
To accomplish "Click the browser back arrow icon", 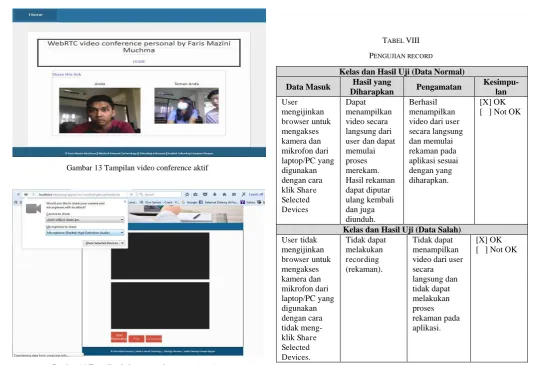I will [18, 194].
